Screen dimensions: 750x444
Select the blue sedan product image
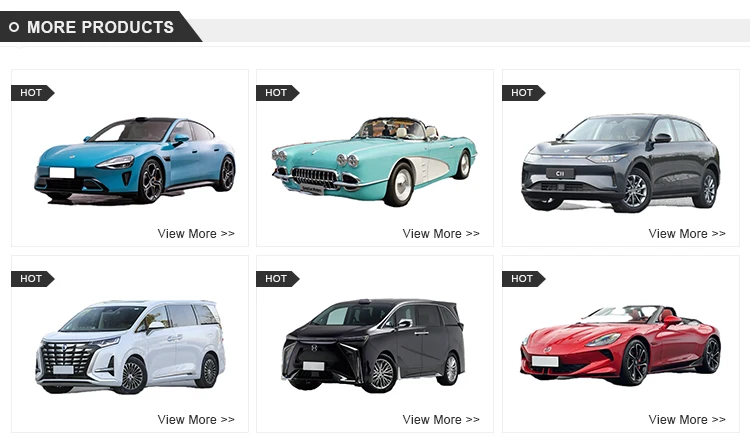135,160
